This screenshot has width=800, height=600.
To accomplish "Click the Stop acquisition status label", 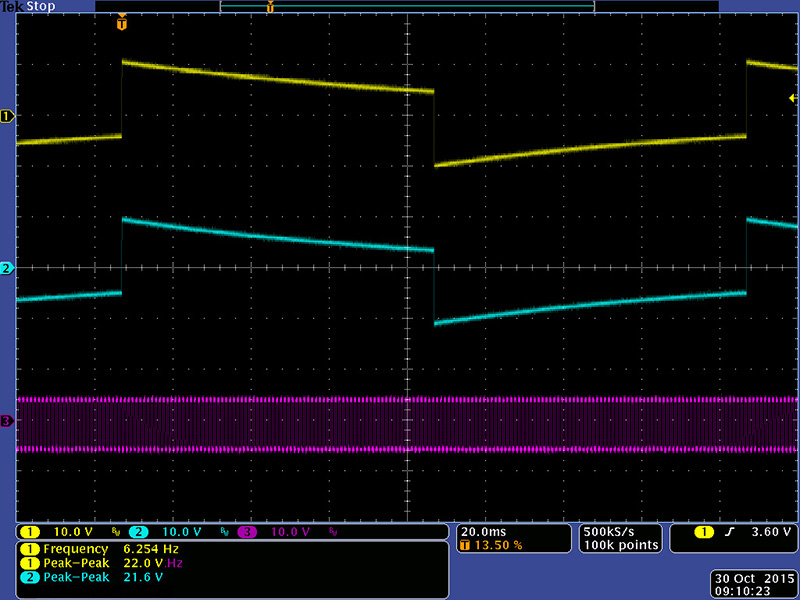I will [40, 6].
